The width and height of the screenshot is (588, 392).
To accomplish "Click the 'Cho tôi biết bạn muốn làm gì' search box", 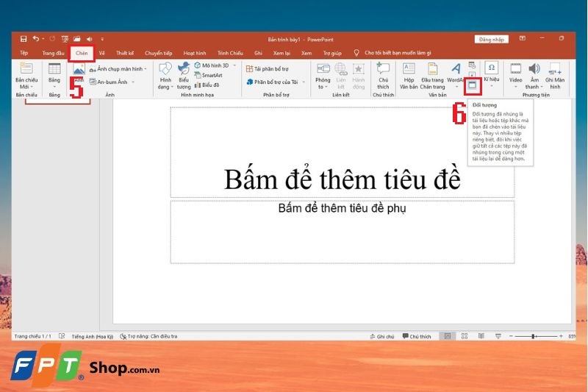I will tap(398, 53).
